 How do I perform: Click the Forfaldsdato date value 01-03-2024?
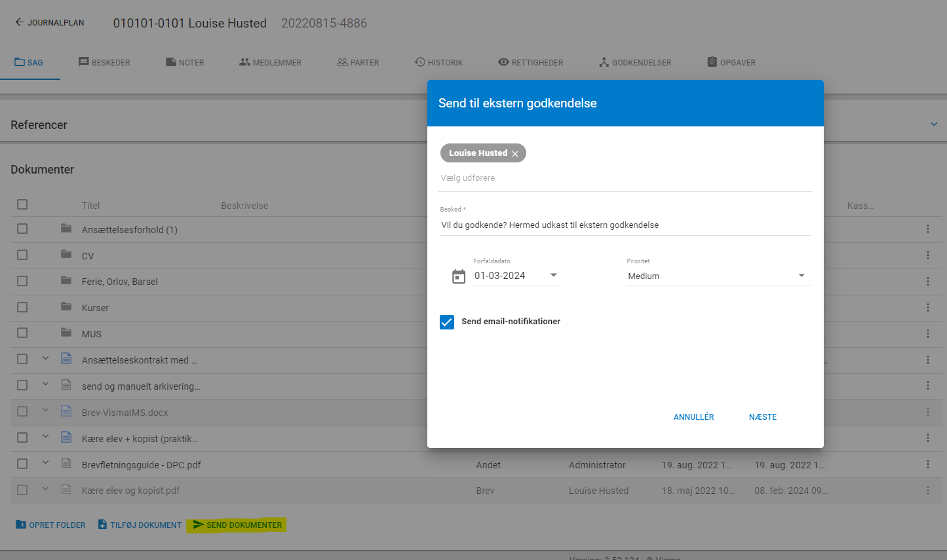pyautogui.click(x=500, y=276)
